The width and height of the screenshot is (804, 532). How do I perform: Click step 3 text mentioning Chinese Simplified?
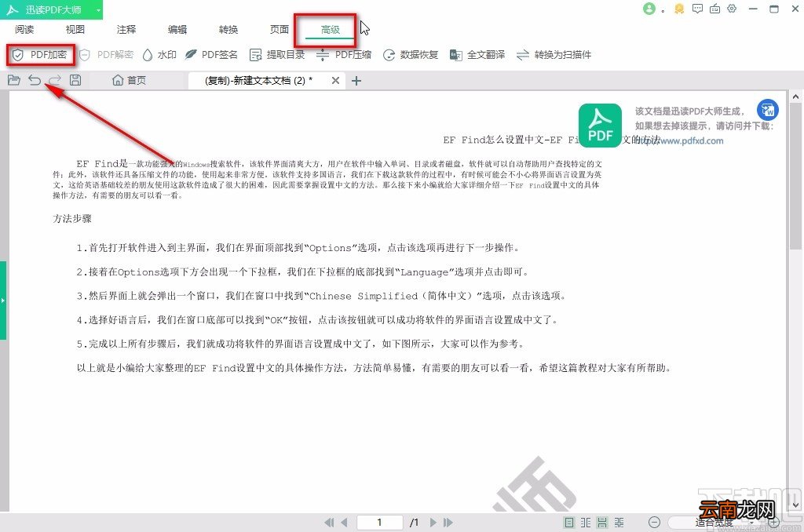tap(321, 297)
